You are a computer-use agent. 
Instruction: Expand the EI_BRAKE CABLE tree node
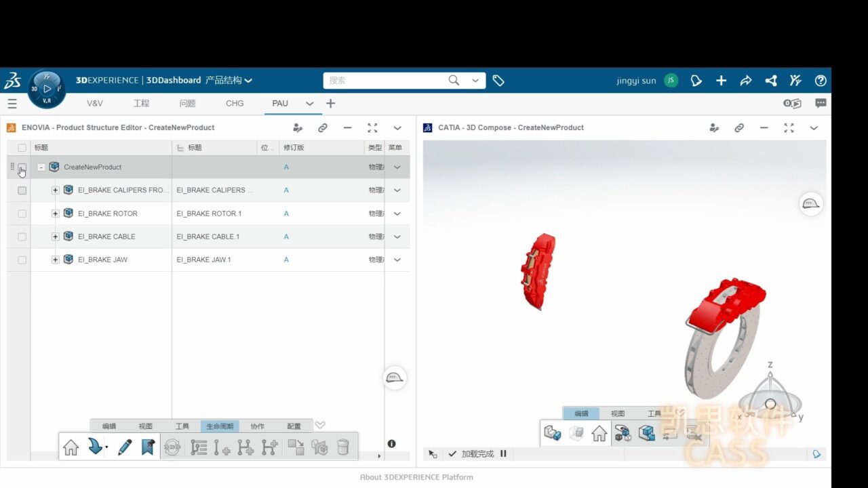(x=56, y=237)
